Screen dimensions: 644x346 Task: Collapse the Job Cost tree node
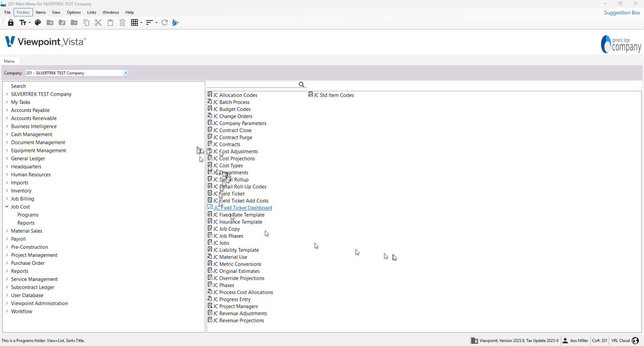(x=7, y=207)
